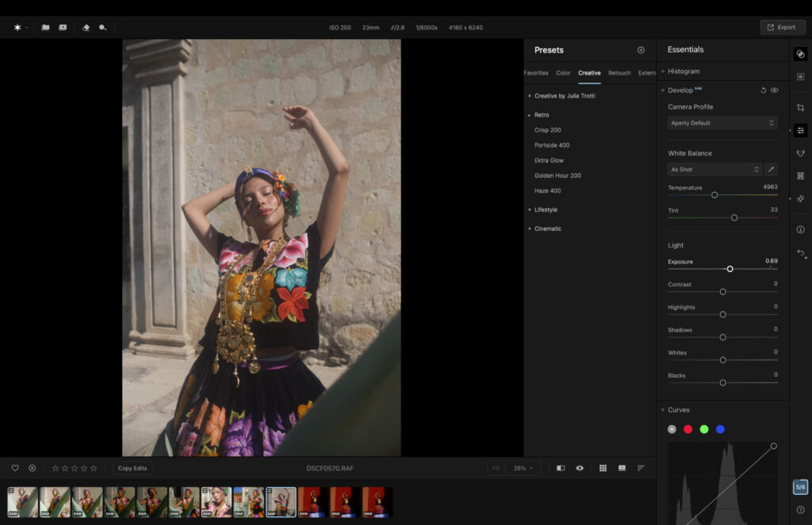Click the Export button

tap(782, 27)
